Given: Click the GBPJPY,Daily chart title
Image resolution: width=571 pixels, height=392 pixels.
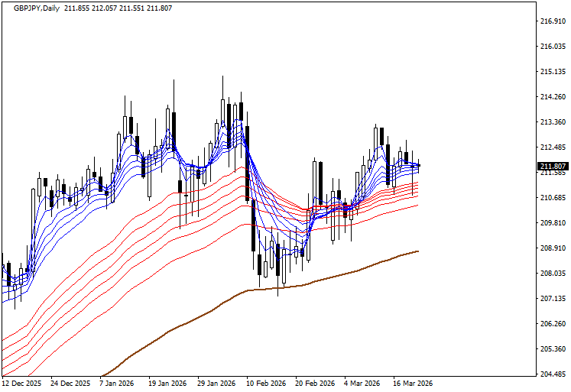Looking at the screenshot, I should tap(33, 7).
